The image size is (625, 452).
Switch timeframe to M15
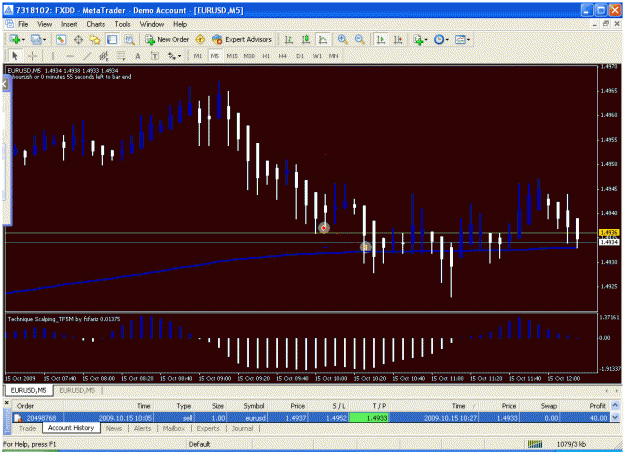click(x=232, y=56)
